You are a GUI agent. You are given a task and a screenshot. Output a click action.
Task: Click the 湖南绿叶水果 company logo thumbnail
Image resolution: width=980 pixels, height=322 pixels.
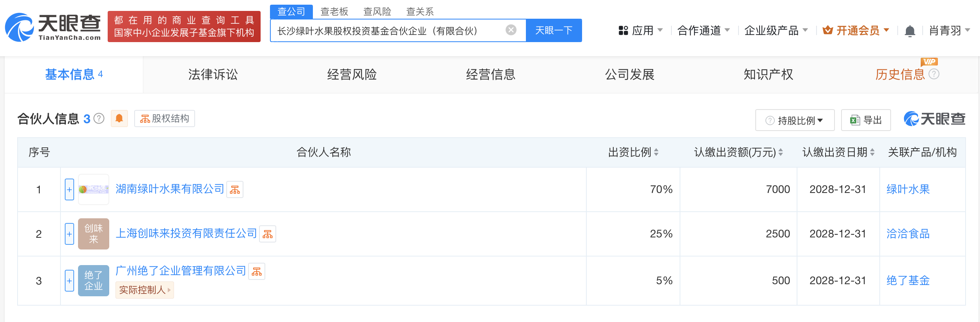click(x=94, y=189)
